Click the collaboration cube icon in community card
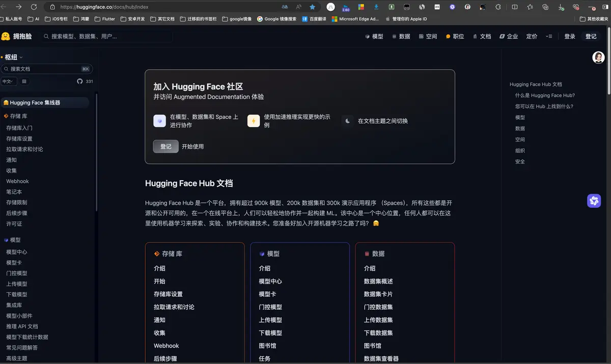This screenshot has height=364, width=611. pos(160,121)
